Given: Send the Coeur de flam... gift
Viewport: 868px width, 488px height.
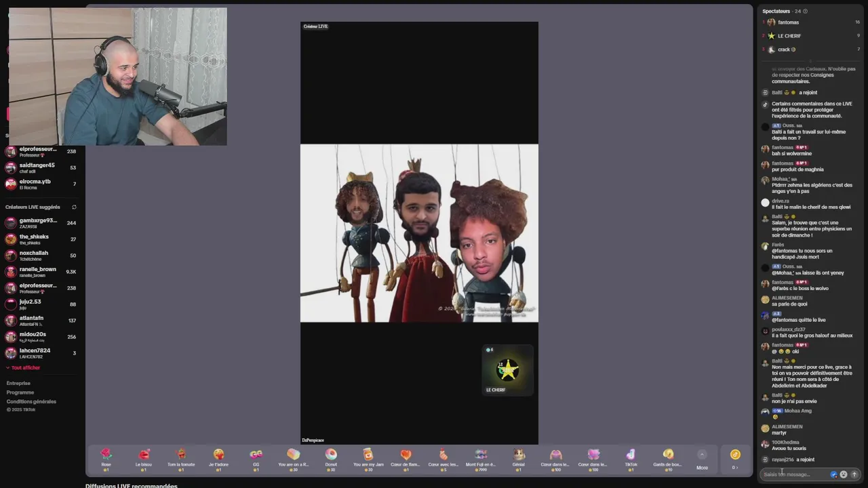Looking at the screenshot, I should (x=406, y=459).
